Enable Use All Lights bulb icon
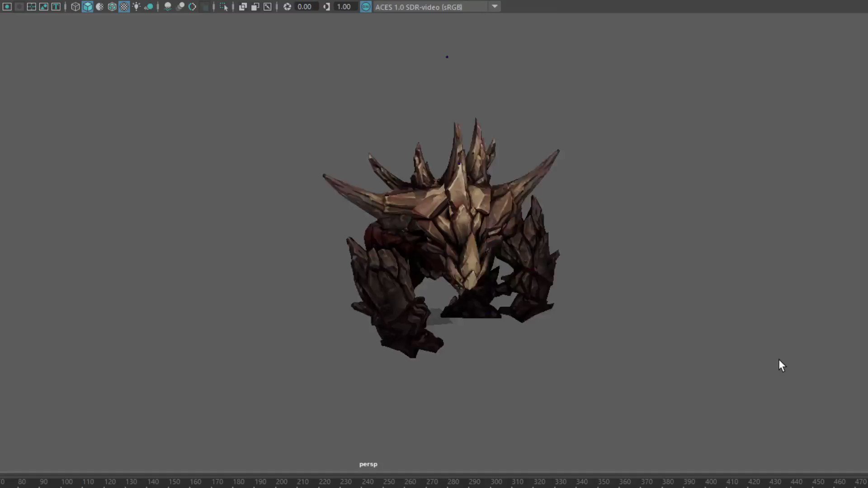Viewport: 868px width, 488px height. pos(137,7)
